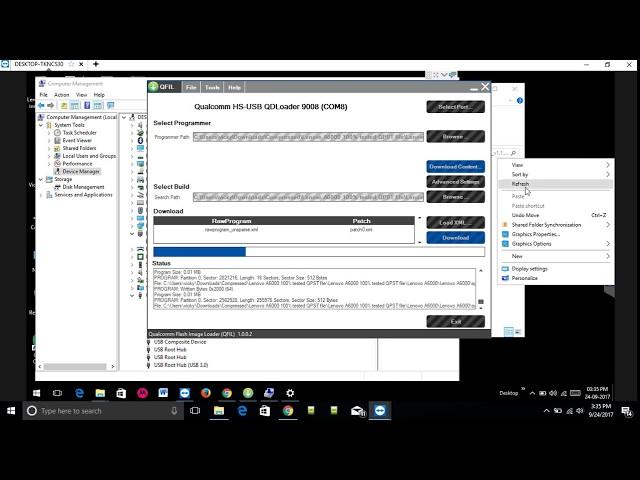The image size is (640, 480).
Task: Click the blue Download button
Action: pyautogui.click(x=456, y=238)
